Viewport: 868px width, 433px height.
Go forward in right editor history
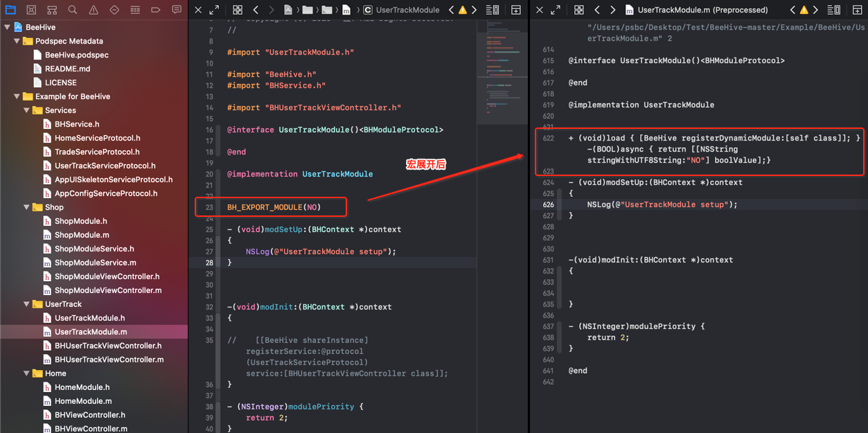(x=612, y=10)
